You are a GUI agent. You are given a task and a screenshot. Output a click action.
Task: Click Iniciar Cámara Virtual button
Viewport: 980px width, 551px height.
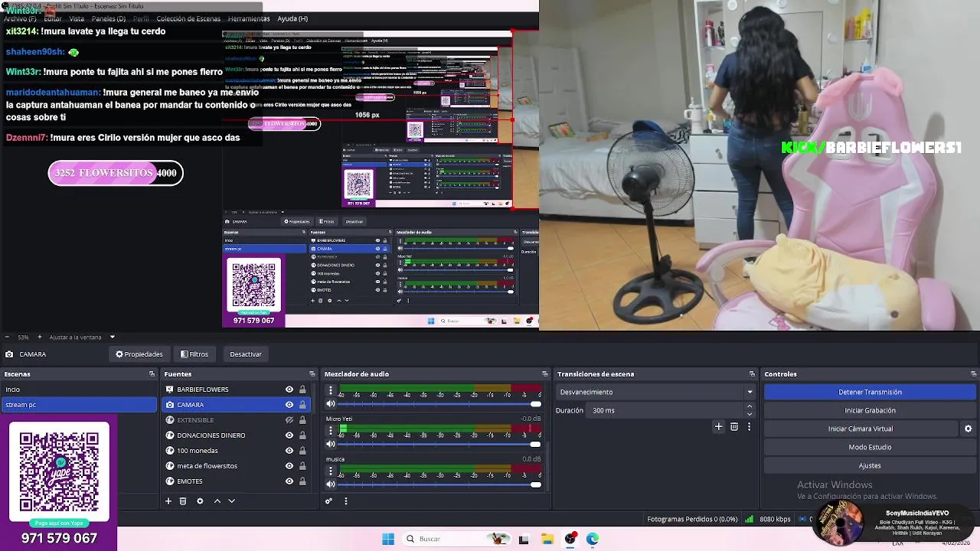point(861,429)
